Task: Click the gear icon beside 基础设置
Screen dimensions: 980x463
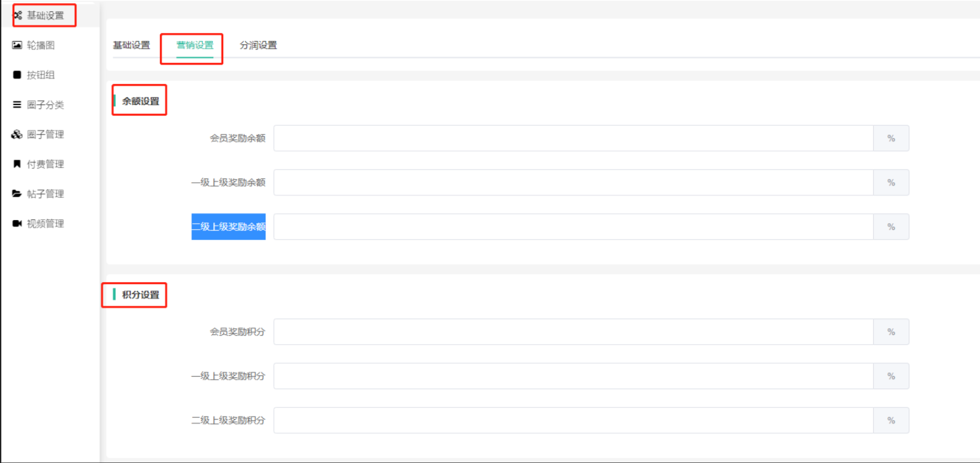Action: (17, 16)
